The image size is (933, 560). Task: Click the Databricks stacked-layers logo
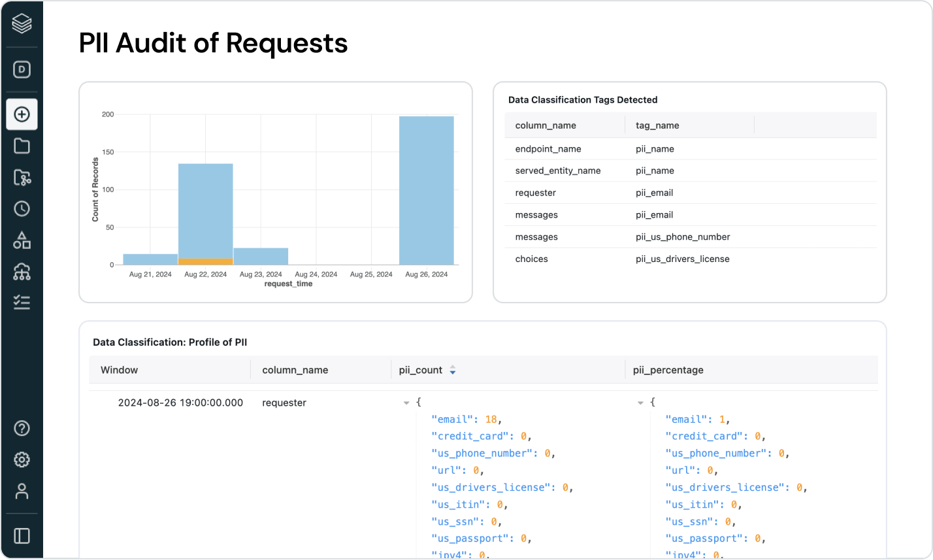click(22, 24)
